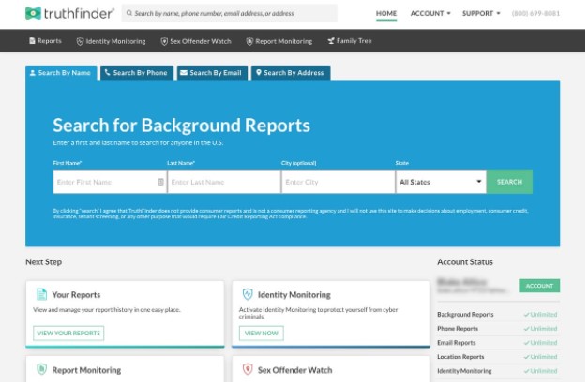Click the TruthFinder logo icon
The image size is (588, 386).
point(33,13)
